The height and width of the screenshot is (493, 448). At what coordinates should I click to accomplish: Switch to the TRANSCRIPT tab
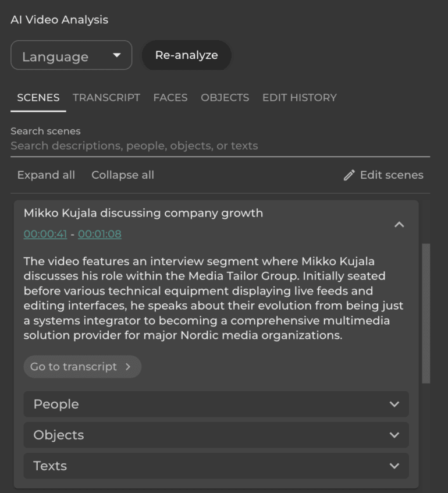[x=106, y=97]
